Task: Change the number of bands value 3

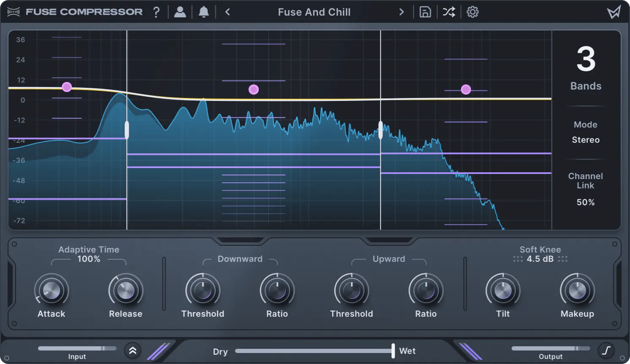Action: 586,60
